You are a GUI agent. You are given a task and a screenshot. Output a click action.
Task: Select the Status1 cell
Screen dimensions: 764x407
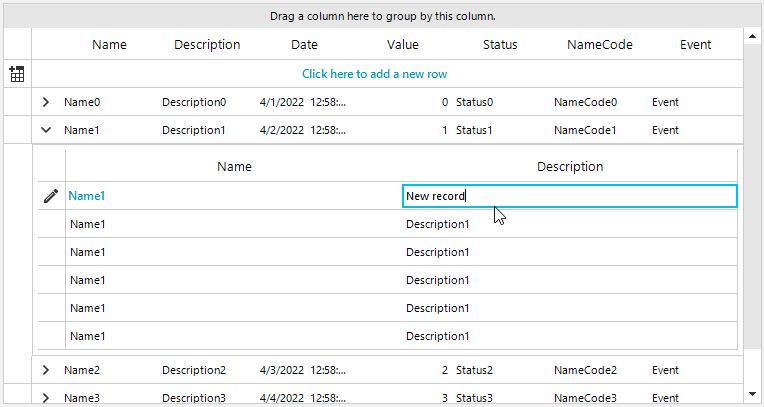[x=474, y=130]
